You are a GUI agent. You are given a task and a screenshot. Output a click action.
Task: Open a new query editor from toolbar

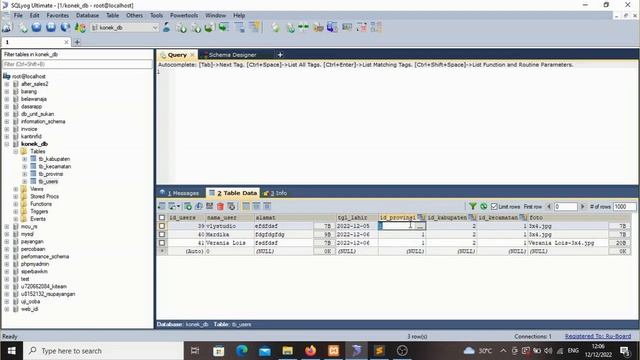pos(23,27)
